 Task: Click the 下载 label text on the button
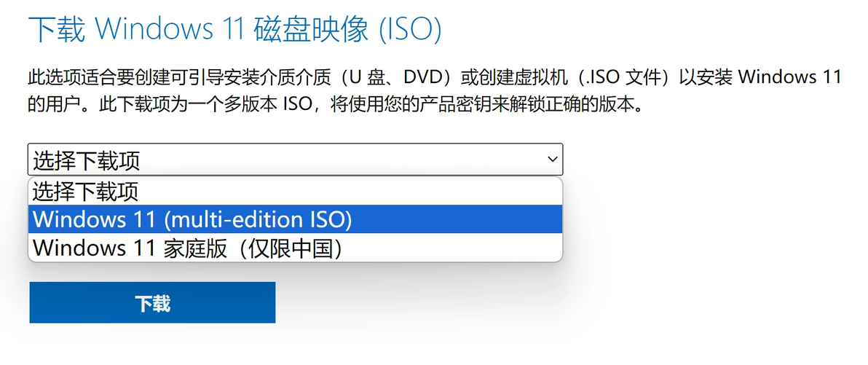click(x=152, y=303)
